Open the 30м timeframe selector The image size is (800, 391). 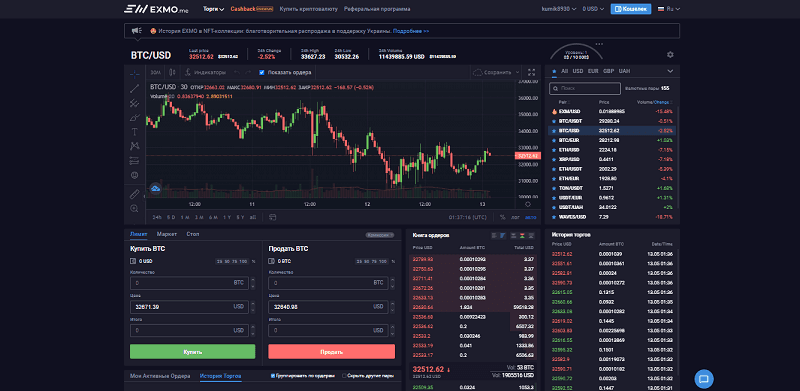[x=156, y=72]
